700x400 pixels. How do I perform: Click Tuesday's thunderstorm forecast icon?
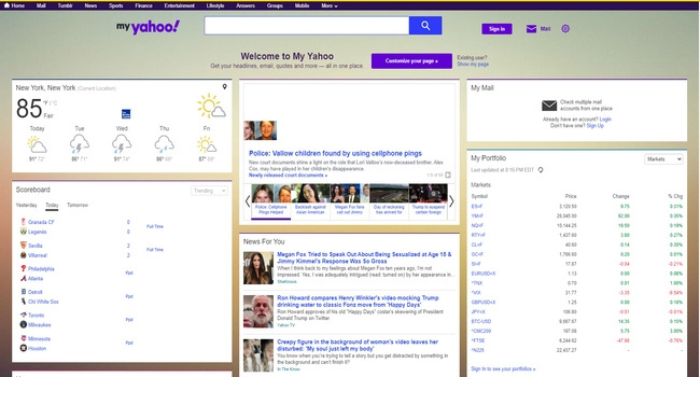79,144
